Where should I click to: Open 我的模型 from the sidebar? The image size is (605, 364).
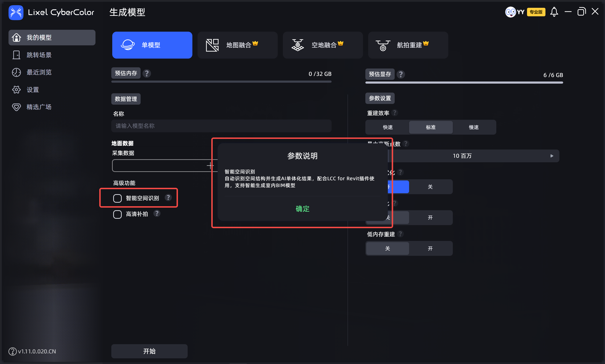coord(52,38)
